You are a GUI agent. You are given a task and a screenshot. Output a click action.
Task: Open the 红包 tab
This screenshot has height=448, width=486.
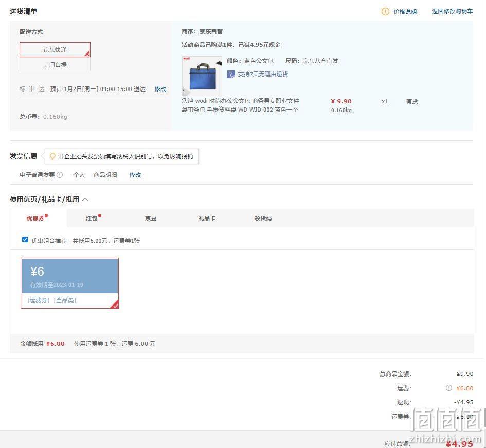92,218
